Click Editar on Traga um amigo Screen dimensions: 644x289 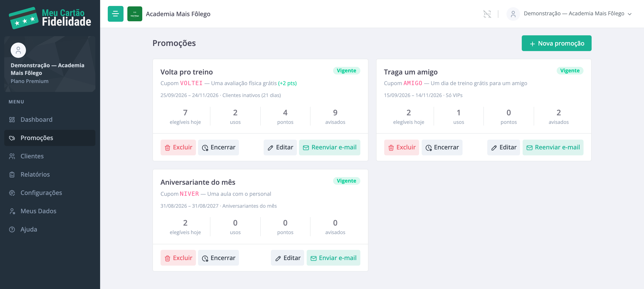[503, 147]
